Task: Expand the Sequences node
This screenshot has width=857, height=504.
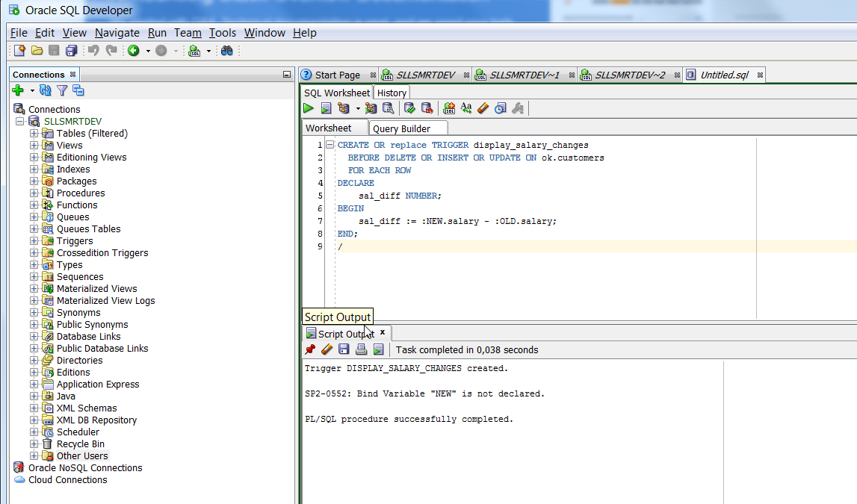Action: pos(34,277)
